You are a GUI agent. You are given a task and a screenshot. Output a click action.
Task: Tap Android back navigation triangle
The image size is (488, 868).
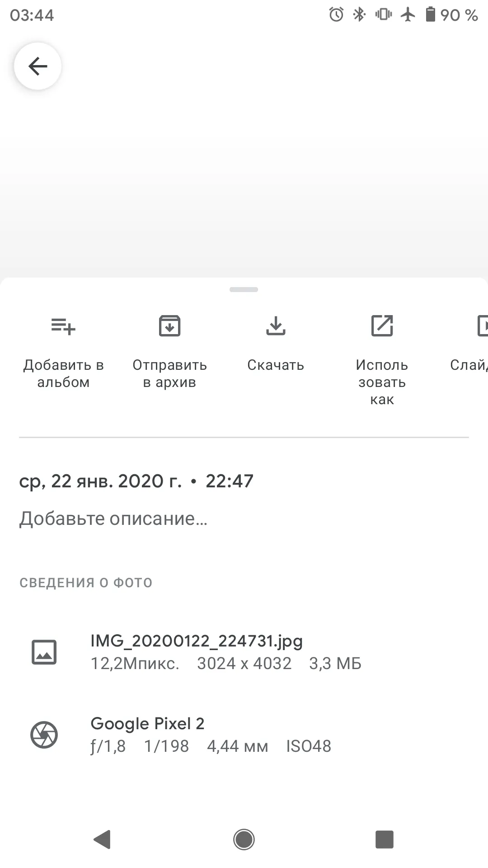point(102,840)
